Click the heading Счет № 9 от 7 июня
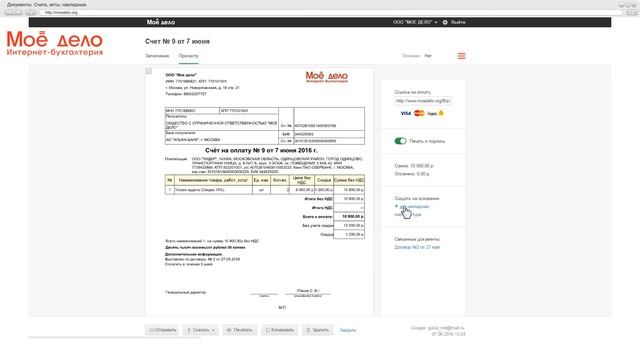640x360 pixels. (x=177, y=41)
